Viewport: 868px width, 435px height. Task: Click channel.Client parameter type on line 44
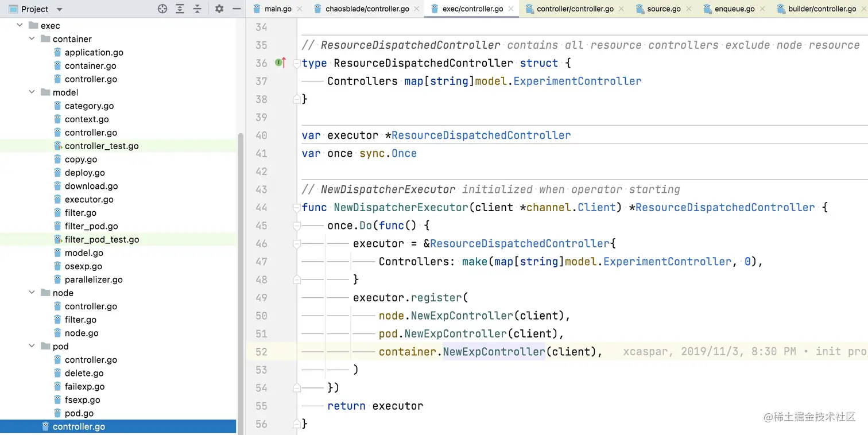click(x=571, y=207)
